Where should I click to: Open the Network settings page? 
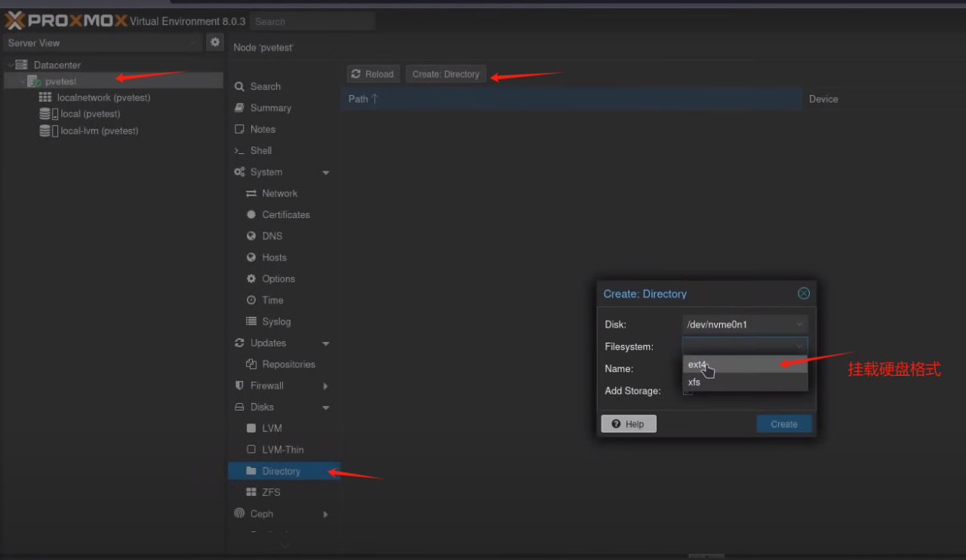coord(279,193)
